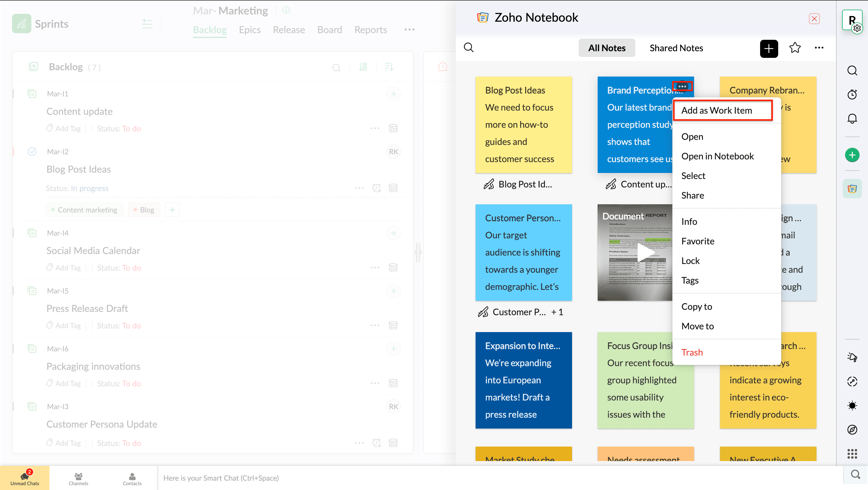This screenshot has height=490, width=868.
Task: Click the notifications bell icon
Action: (x=852, y=118)
